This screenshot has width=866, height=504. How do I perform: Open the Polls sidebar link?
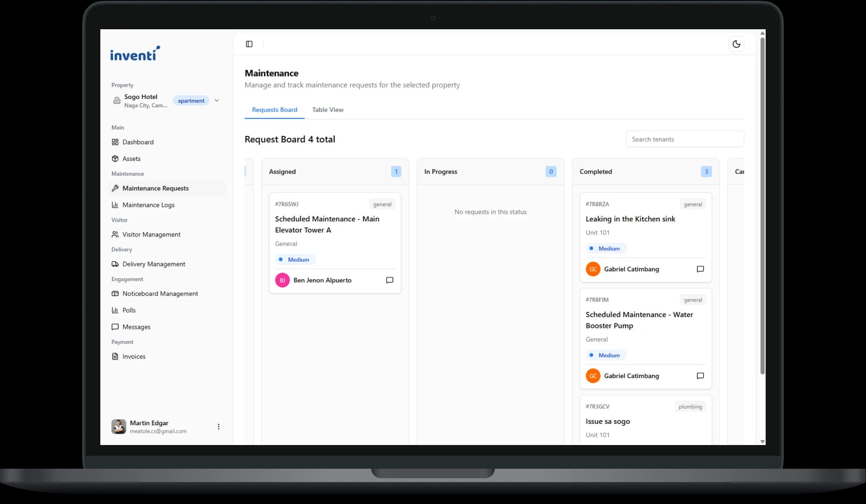[129, 310]
